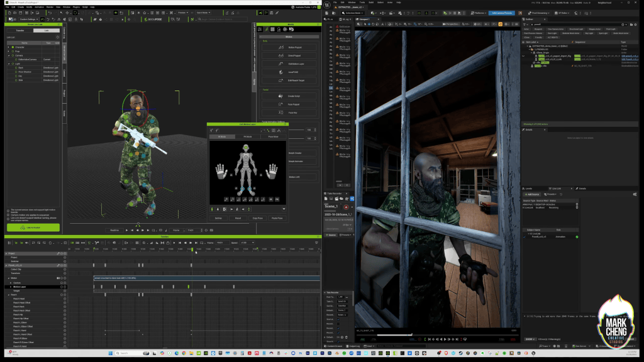
Task: Toggle the Back light link circle
Action: (x=16, y=68)
